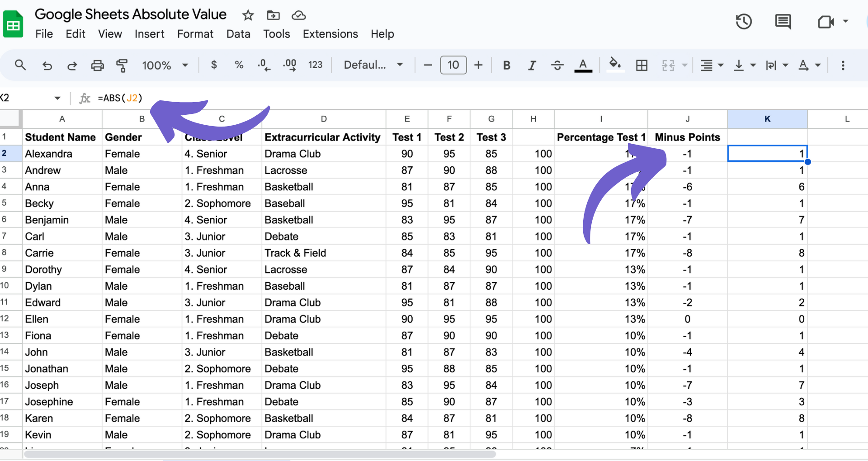Open the Extensions menu
Screen dimensions: 868x461
330,34
